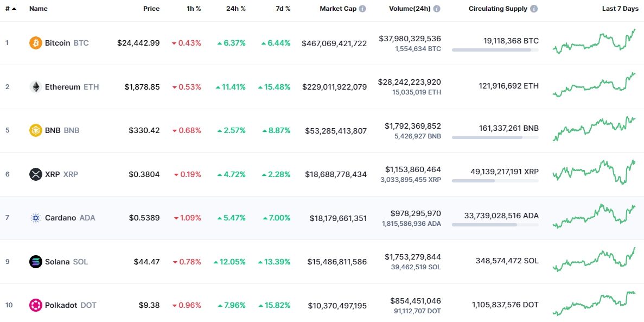This screenshot has height=322, width=644.
Task: Click Ethereum's market cap $229,011,922,079
Action: click(x=334, y=87)
